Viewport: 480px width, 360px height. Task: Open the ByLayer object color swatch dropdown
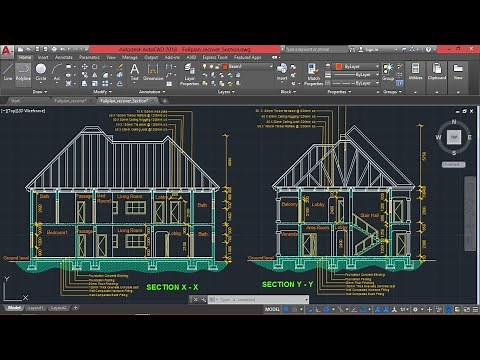[x=356, y=67]
